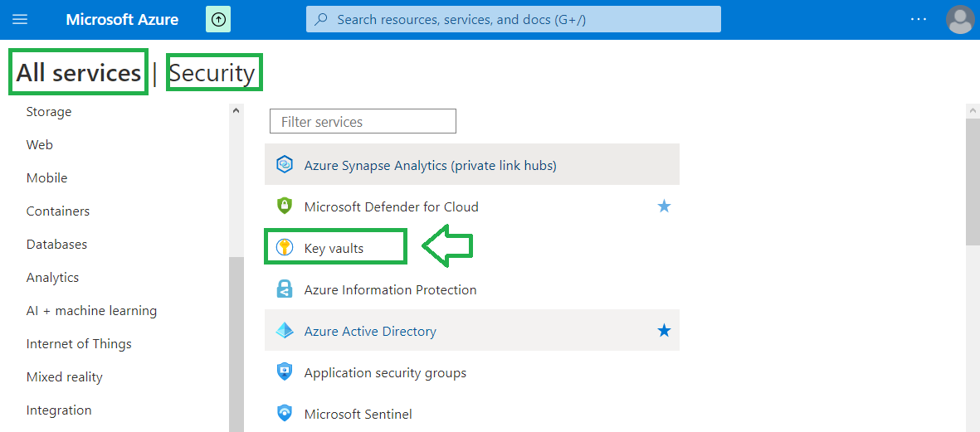Viewport: 980px width, 432px height.
Task: Toggle favorite star for Microsoft Defender for Cloud
Action: [x=664, y=206]
